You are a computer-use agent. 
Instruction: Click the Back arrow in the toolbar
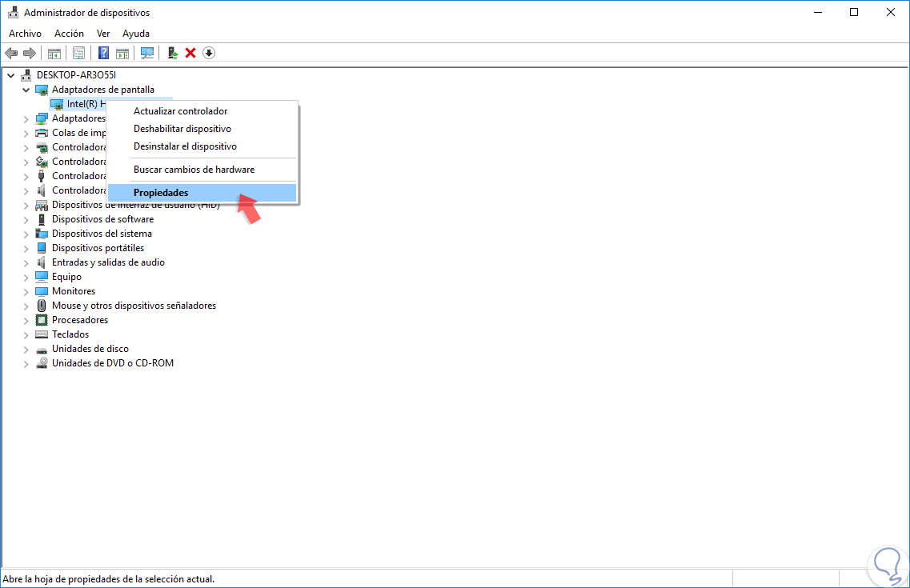pos(11,54)
